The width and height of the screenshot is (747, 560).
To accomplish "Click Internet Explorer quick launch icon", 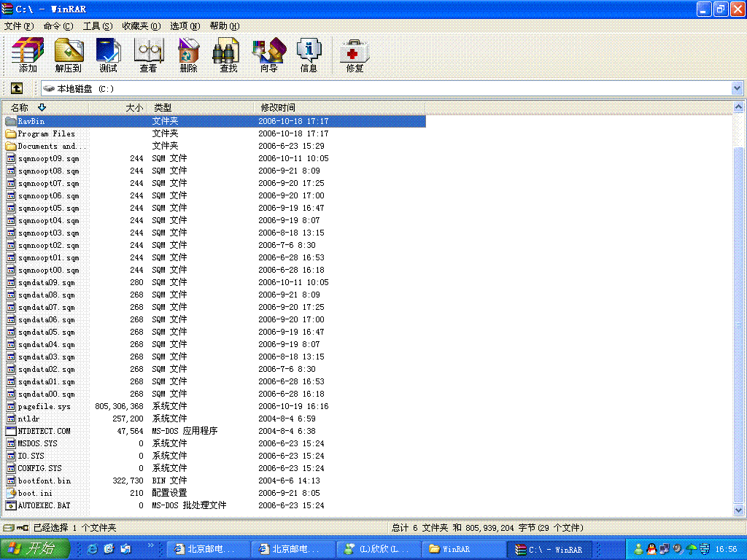I will [93, 548].
